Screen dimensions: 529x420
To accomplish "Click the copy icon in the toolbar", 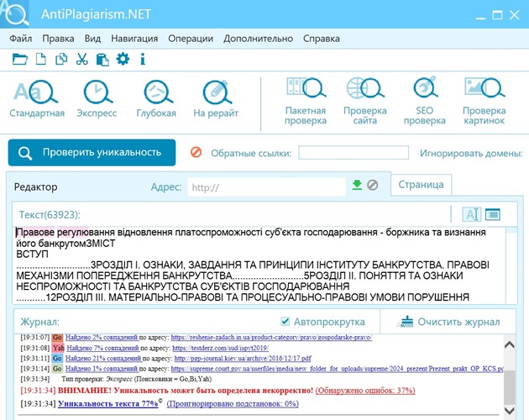I will (61, 59).
